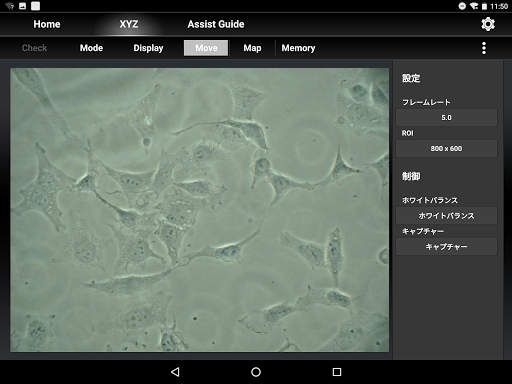Open the Display sub-tab

click(x=148, y=48)
